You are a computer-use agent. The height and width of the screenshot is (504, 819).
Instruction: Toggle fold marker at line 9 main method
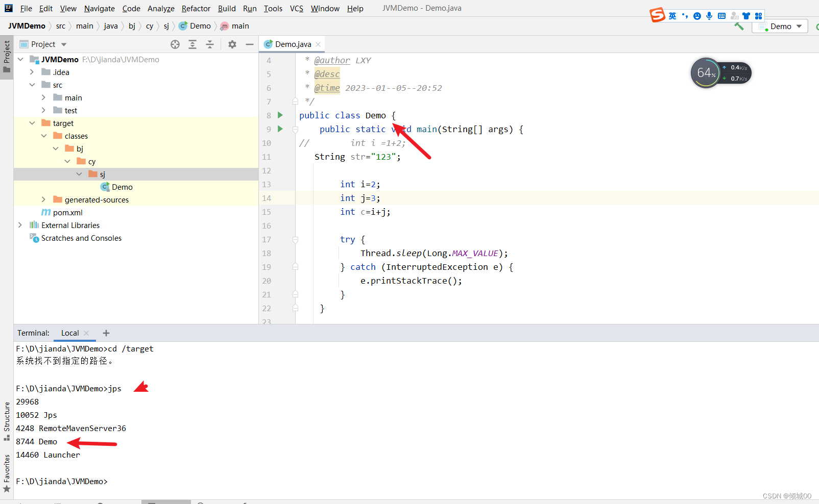[x=295, y=129]
